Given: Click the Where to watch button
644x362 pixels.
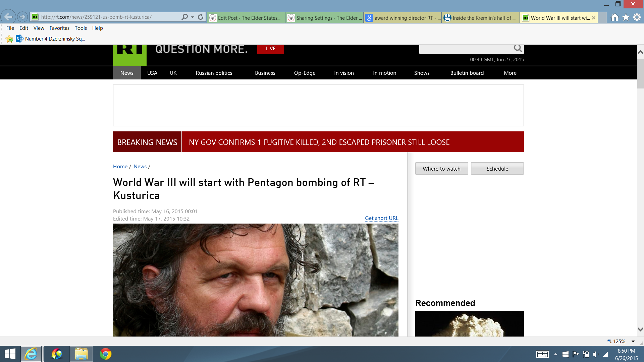Looking at the screenshot, I should 441,169.
